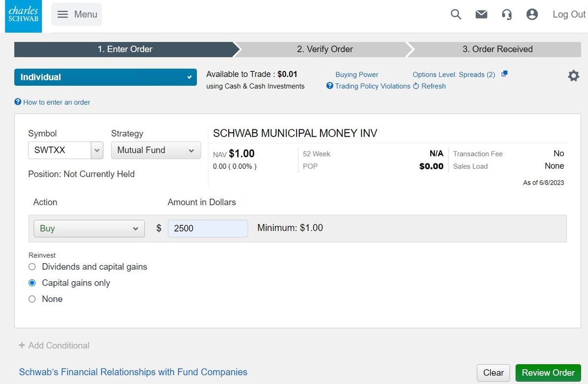This screenshot has height=384, width=588.
Task: Select the Dividends and capital gains reinvest option
Action: (32, 266)
